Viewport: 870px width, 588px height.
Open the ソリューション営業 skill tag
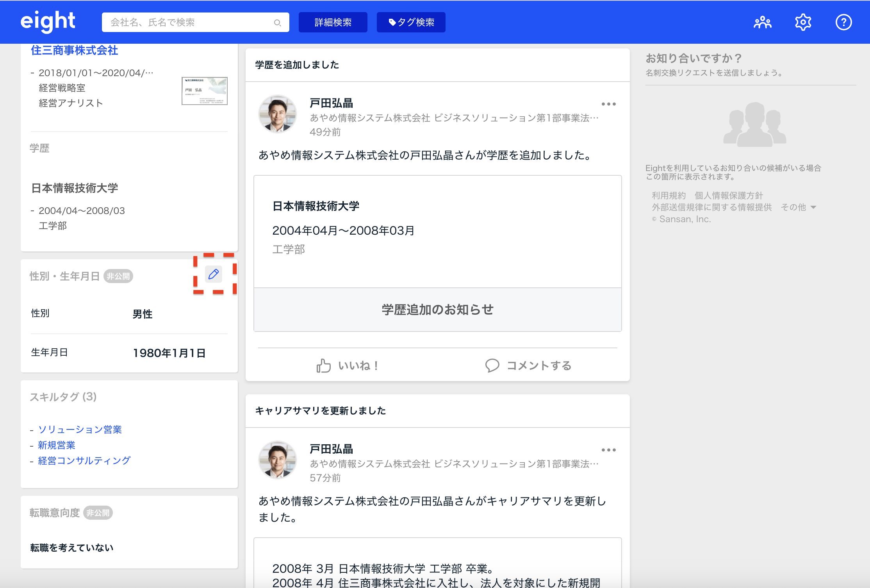click(80, 429)
